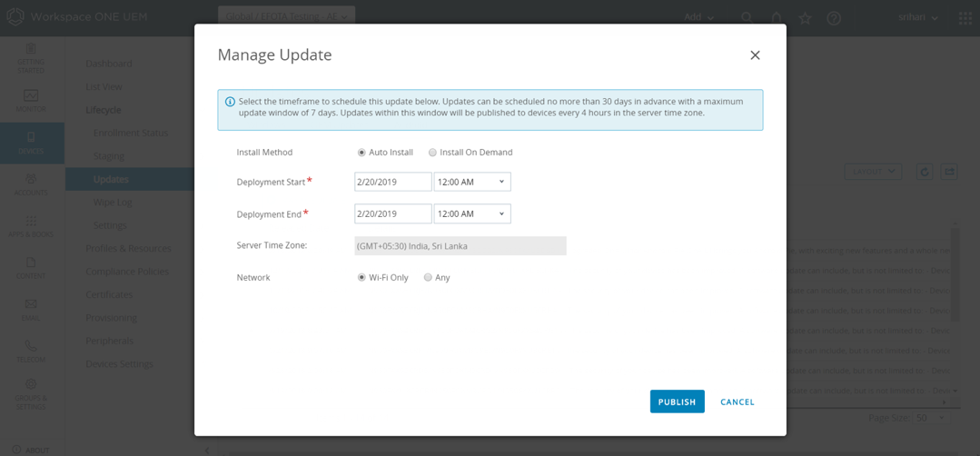Select Any network option
Image resolution: width=980 pixels, height=456 pixels.
(428, 278)
